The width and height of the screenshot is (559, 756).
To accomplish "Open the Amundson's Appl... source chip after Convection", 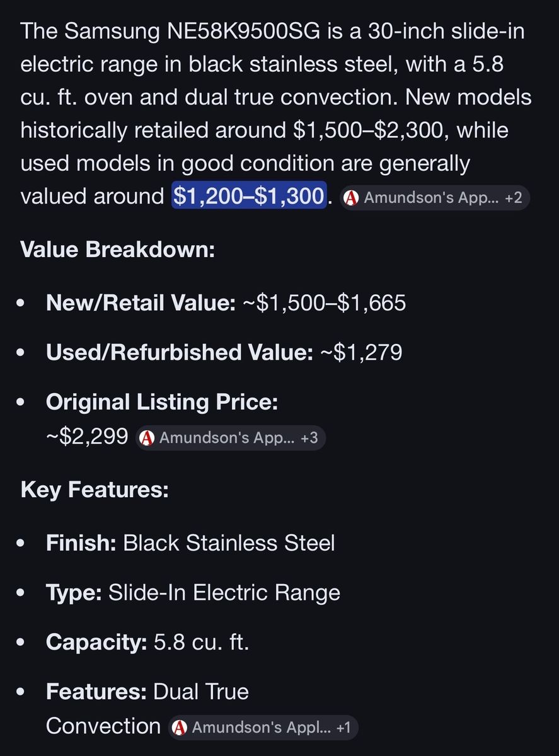I will pyautogui.click(x=259, y=728).
